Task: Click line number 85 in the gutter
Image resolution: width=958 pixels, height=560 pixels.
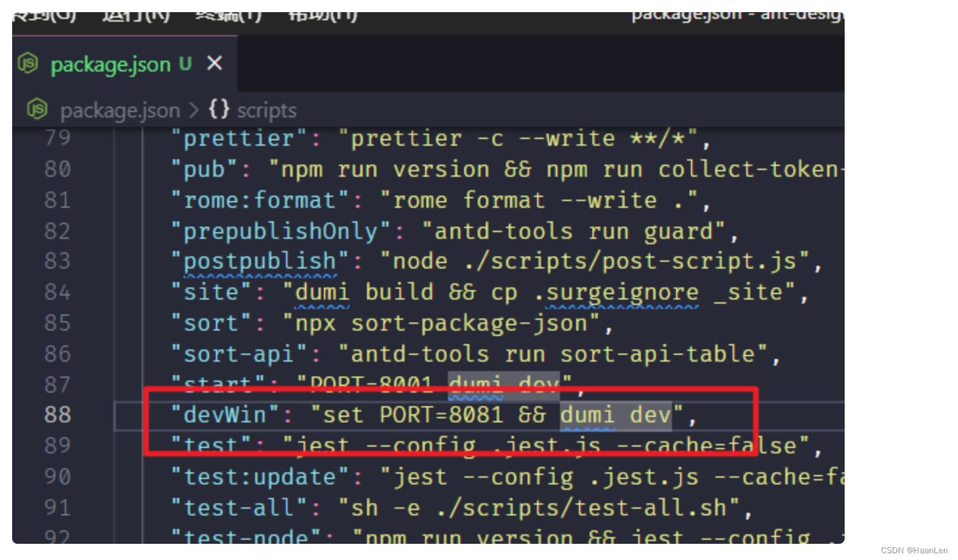Action: click(x=57, y=323)
